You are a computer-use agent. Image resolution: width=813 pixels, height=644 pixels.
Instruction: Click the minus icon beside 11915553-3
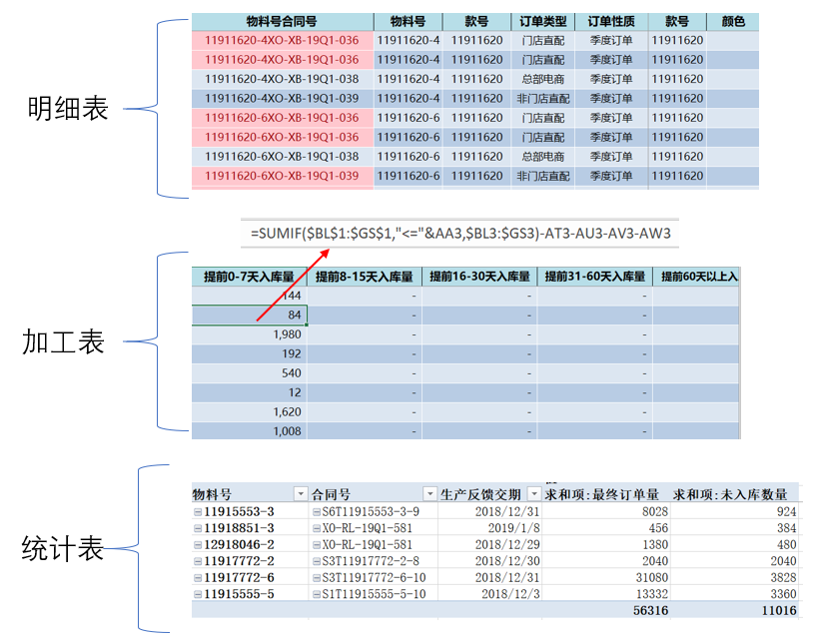coord(197,510)
